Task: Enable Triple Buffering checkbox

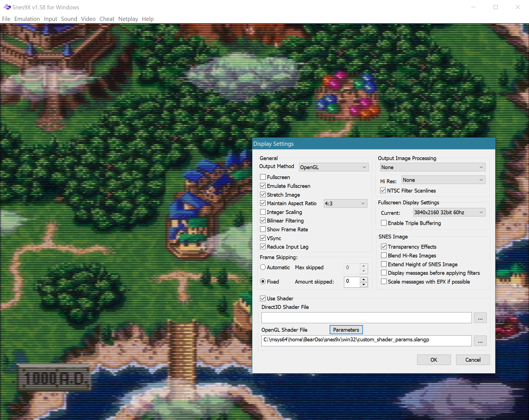Action: (384, 223)
